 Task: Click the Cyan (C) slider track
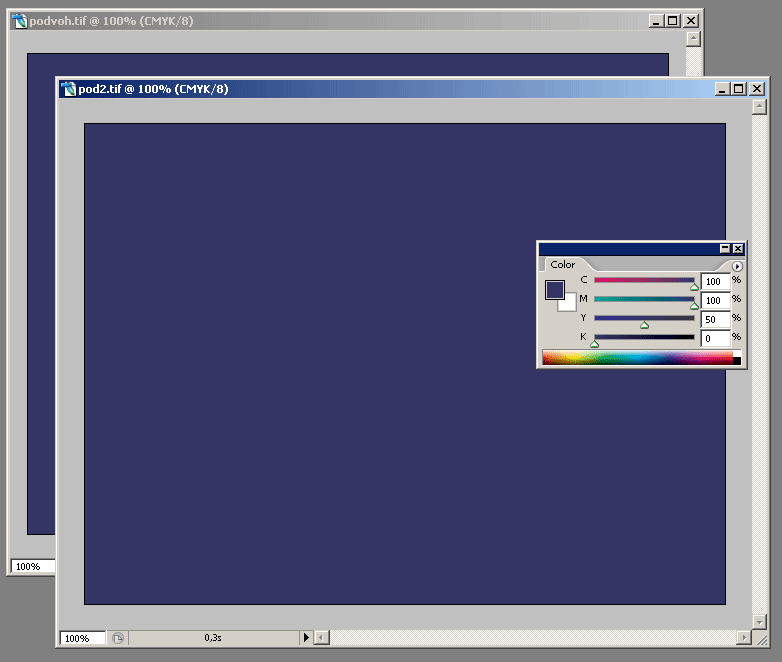coord(644,280)
